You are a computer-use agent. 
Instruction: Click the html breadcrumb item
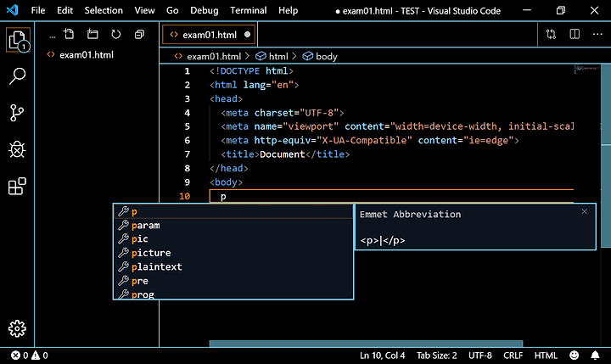(278, 57)
